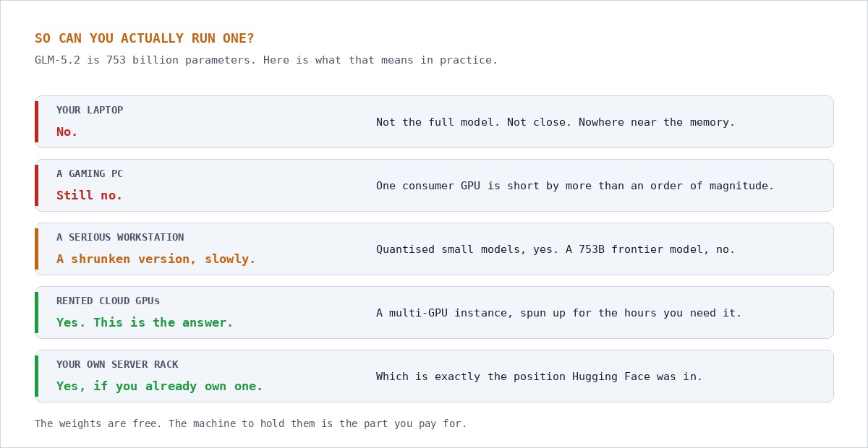Select 'Not the full model' description text
868x448 pixels.
coord(556,122)
